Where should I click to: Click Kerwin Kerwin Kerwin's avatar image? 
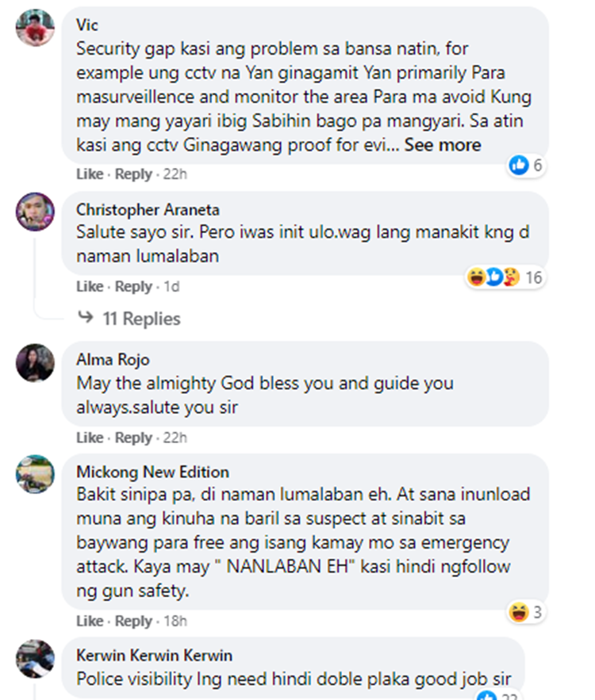click(x=35, y=659)
